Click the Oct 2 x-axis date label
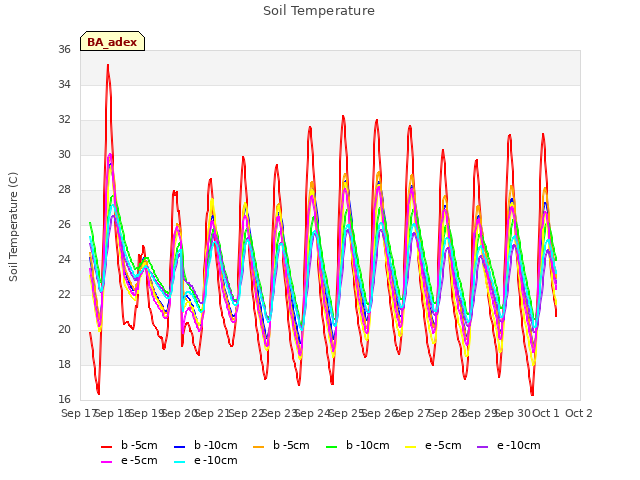Viewport: 640px width, 480px height. (579, 413)
